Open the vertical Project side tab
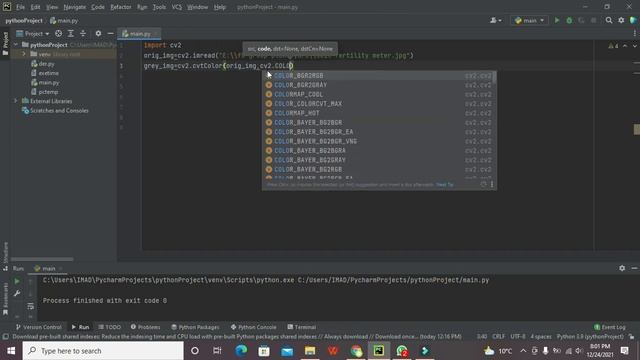 click(5, 45)
